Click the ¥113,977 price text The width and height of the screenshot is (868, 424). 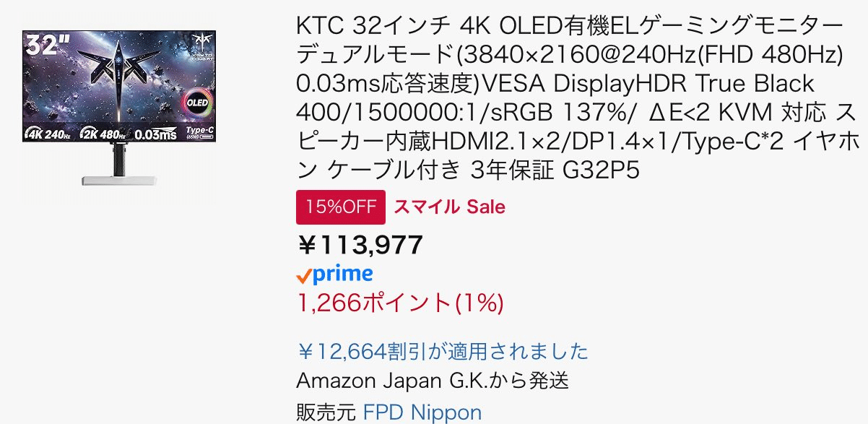(x=361, y=244)
